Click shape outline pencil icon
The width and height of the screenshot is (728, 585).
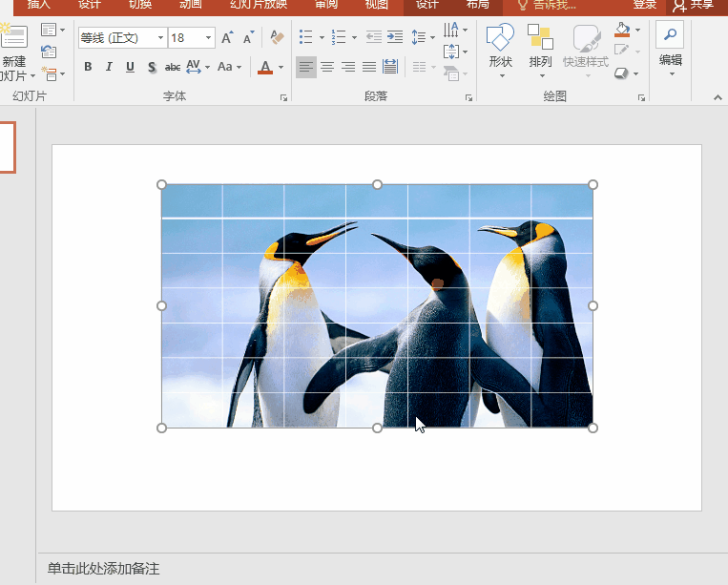(x=622, y=51)
